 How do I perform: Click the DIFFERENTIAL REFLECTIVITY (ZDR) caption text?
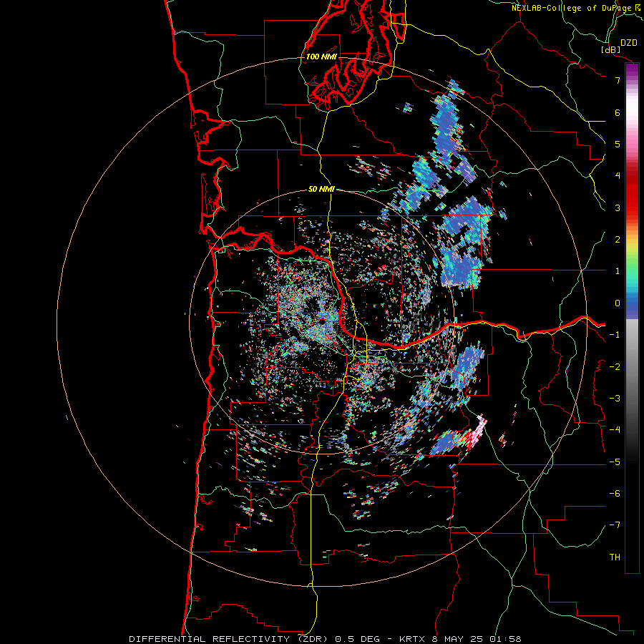tap(228, 639)
